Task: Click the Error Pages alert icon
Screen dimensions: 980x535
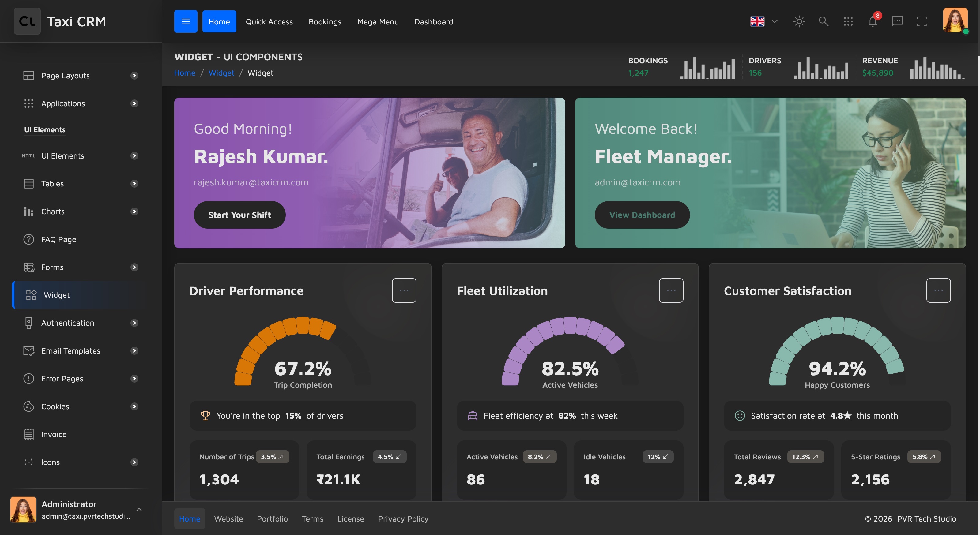Action: pos(28,378)
